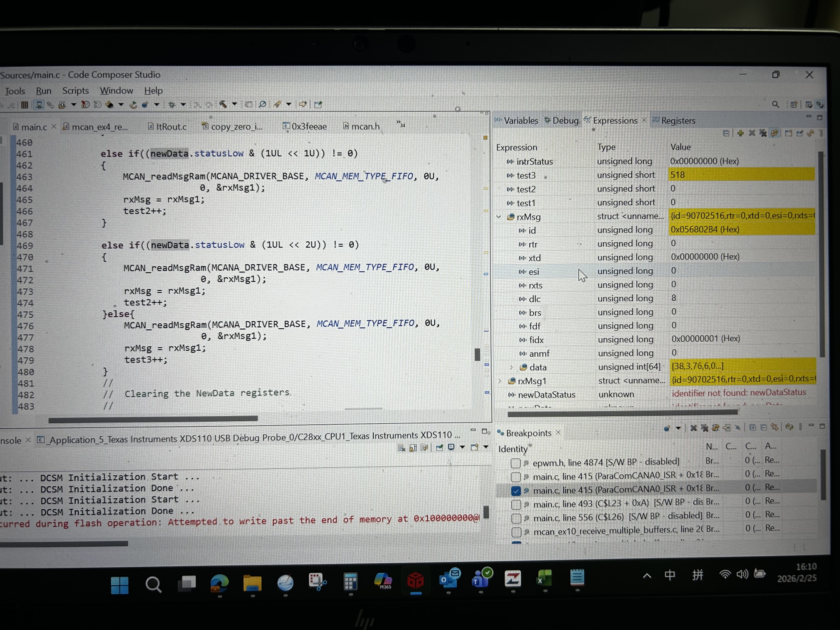Viewport: 840px width, 630px height.
Task: Click the quick access search icon
Action: pyautogui.click(x=775, y=104)
